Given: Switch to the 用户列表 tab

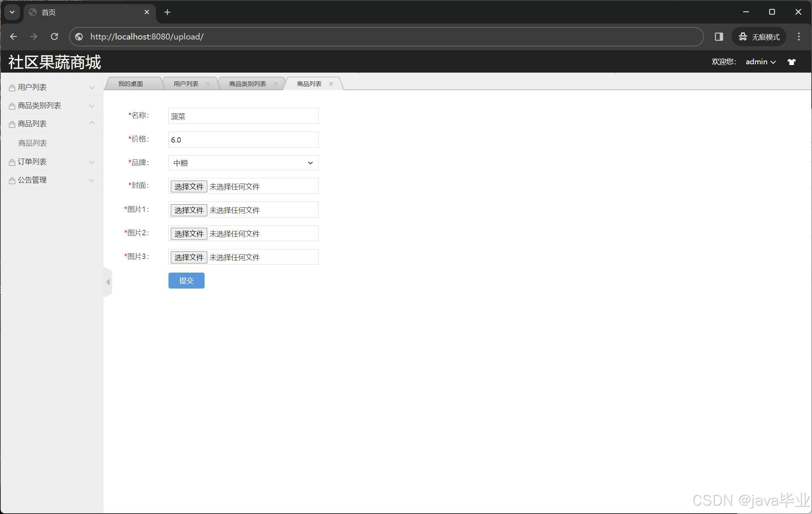Looking at the screenshot, I should pyautogui.click(x=186, y=84).
